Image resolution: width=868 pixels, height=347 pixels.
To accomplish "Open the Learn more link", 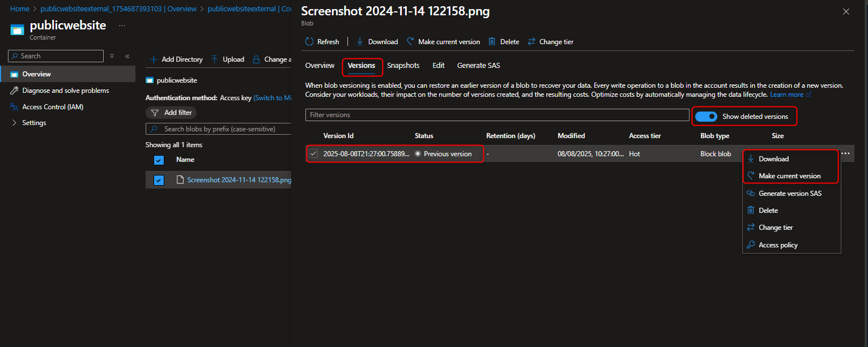I will (x=786, y=94).
